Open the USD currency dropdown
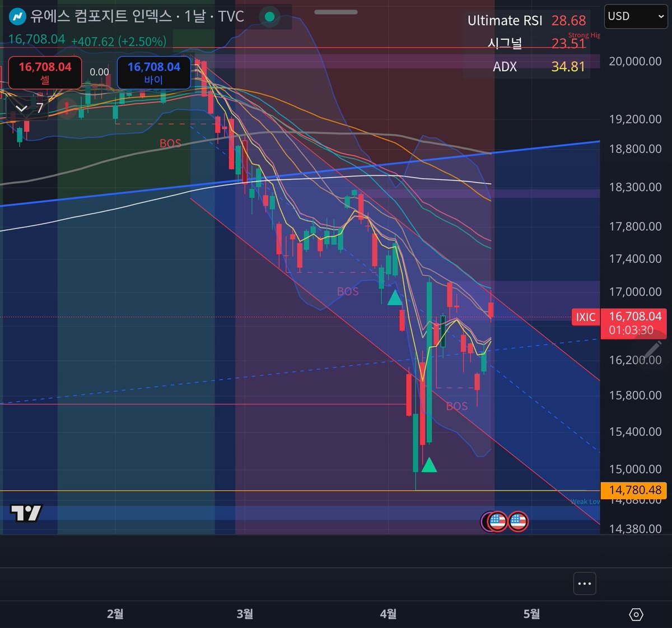This screenshot has width=672, height=628. coord(636,16)
